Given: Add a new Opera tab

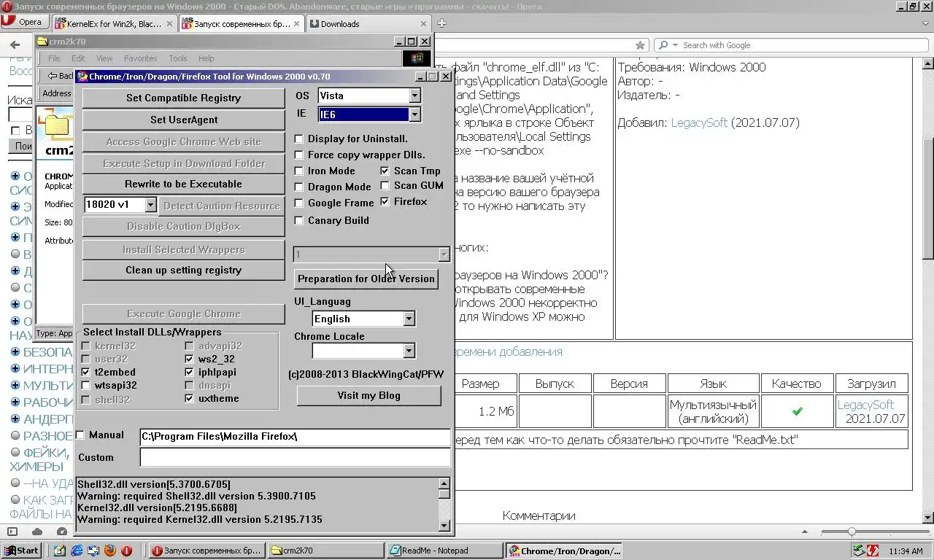Looking at the screenshot, I should coord(441,23).
